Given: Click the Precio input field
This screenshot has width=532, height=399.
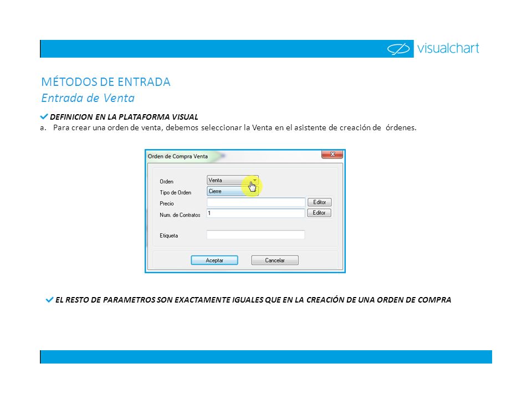Looking at the screenshot, I should (256, 203).
